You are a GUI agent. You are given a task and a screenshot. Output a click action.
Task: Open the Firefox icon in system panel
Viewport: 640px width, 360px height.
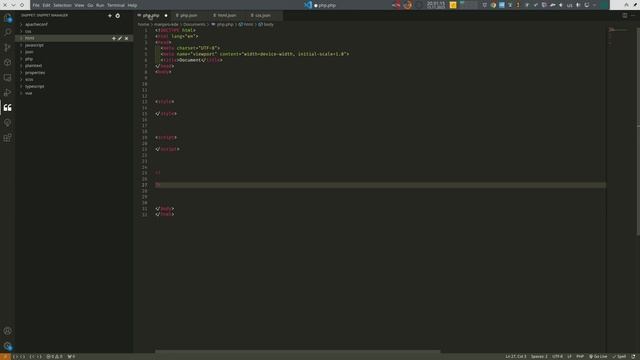[407, 5]
